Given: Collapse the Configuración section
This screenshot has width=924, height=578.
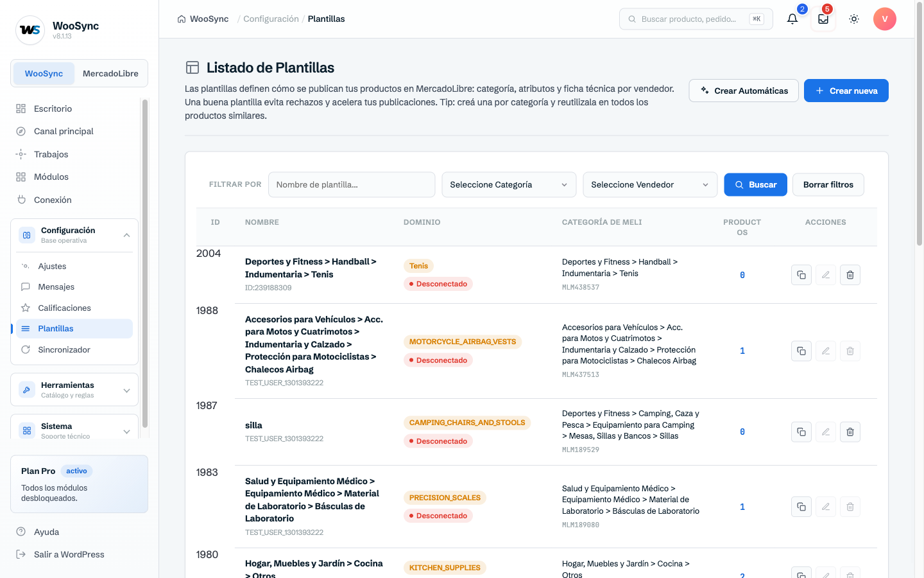Looking at the screenshot, I should click(x=74, y=235).
